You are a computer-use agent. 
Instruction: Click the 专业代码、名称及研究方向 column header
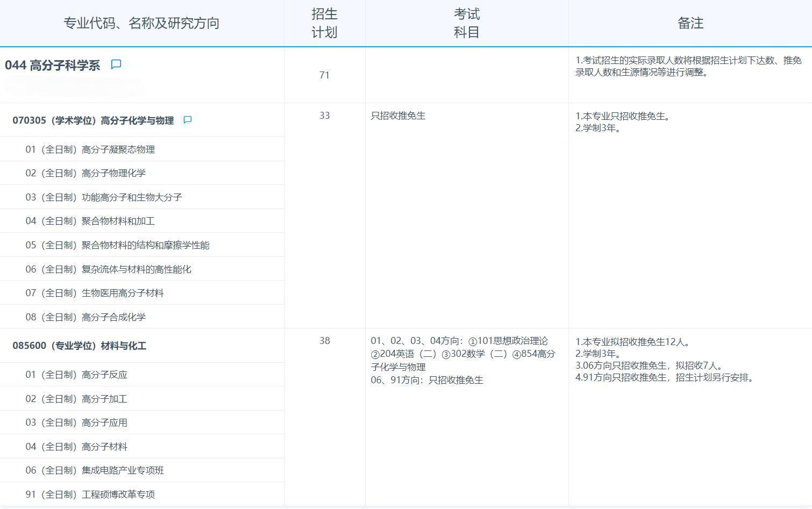point(143,23)
